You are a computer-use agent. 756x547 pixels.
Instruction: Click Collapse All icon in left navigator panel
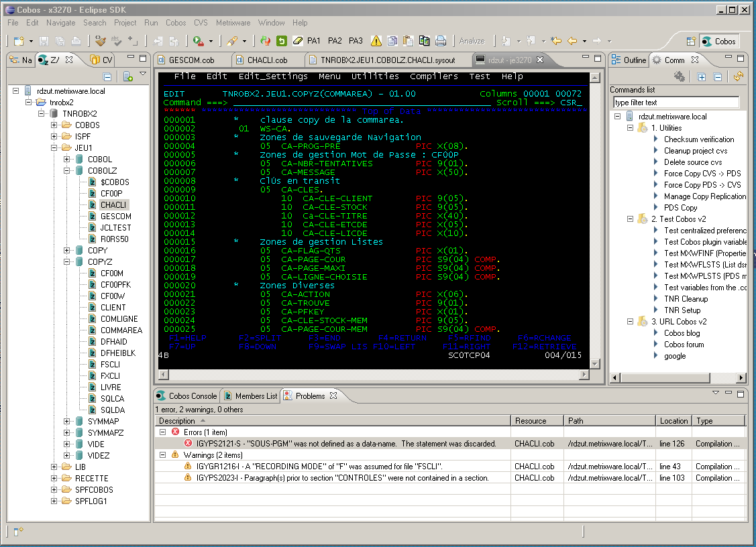(x=107, y=76)
